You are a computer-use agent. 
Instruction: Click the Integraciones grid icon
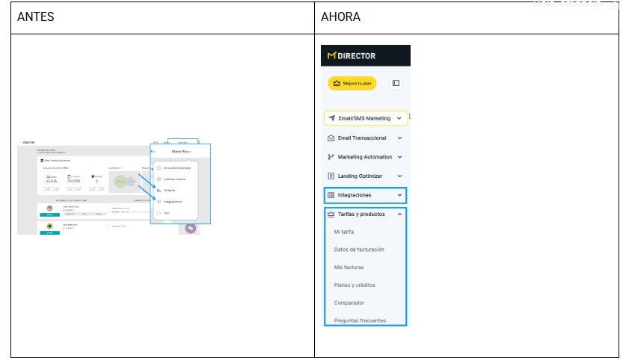pos(331,195)
